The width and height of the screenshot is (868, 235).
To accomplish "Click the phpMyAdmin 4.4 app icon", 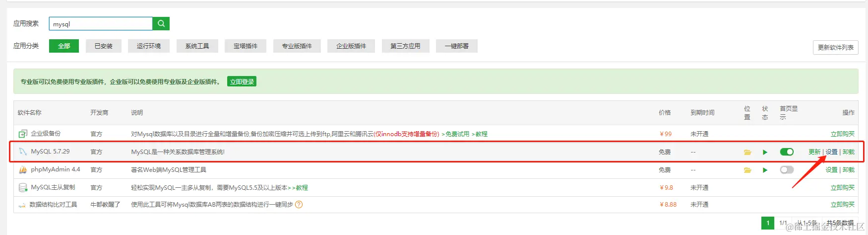I will 23,169.
